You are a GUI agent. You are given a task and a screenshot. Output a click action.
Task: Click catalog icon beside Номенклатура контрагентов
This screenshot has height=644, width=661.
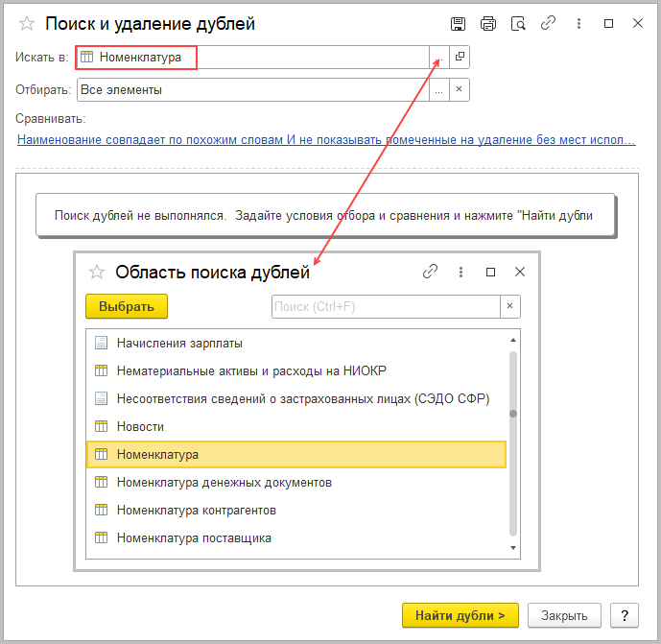101,510
